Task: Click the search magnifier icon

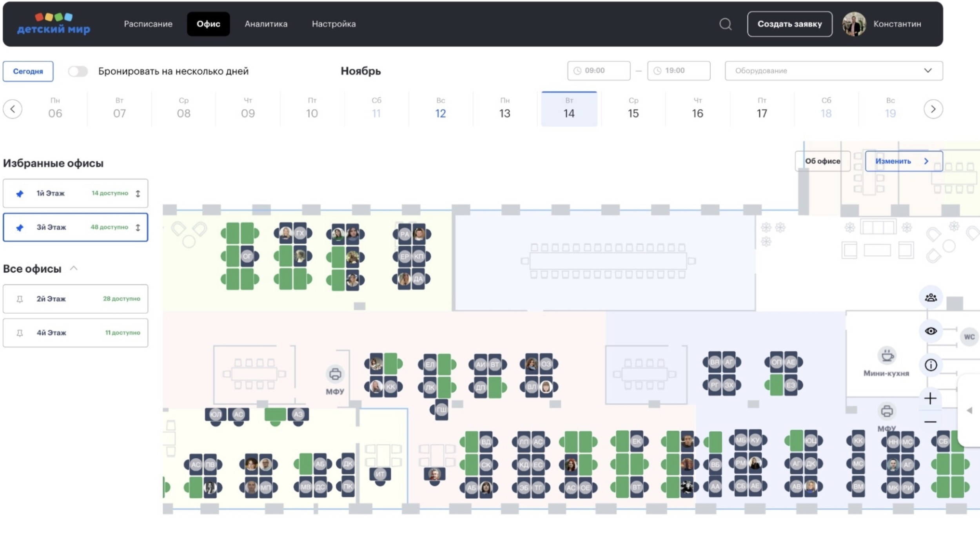Action: [x=725, y=24]
